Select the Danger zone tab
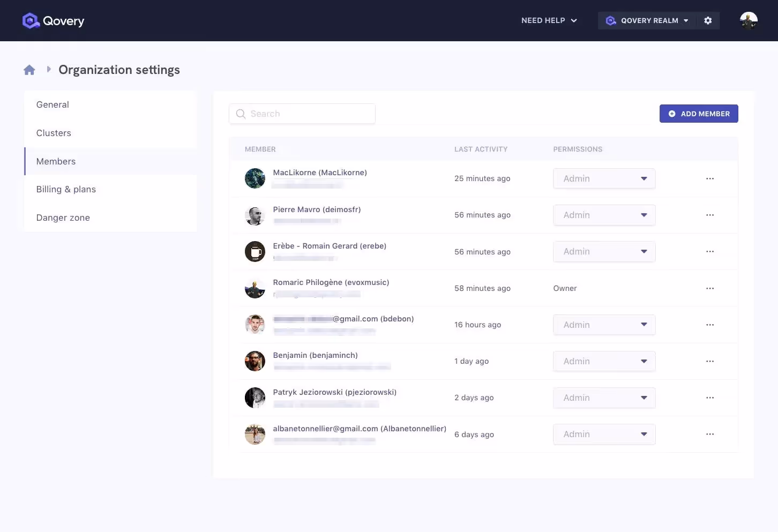 pos(63,218)
